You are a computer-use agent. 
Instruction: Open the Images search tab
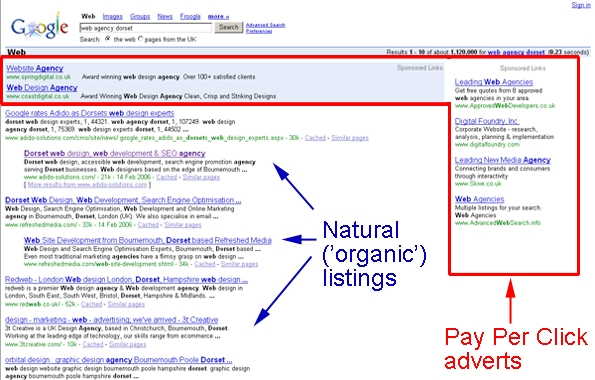pos(113,16)
